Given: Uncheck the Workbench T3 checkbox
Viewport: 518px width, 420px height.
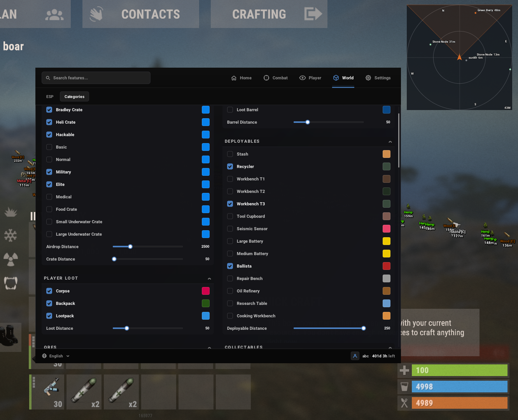Looking at the screenshot, I should coord(230,204).
